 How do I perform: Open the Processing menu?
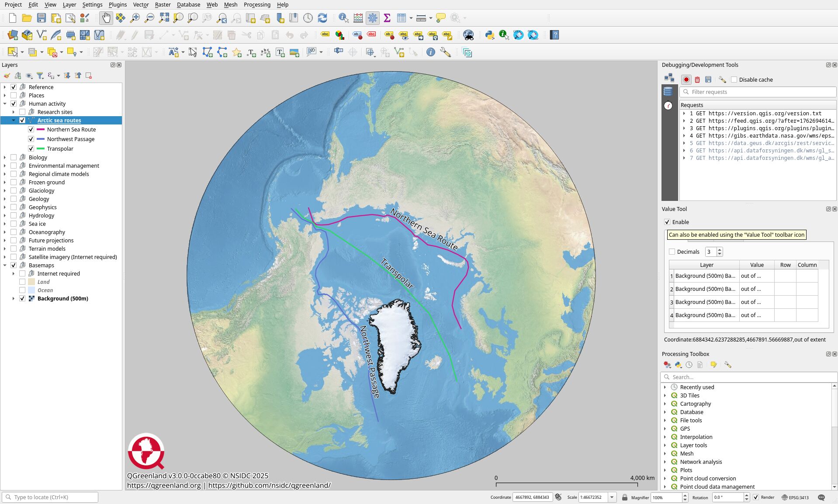pos(256,4)
